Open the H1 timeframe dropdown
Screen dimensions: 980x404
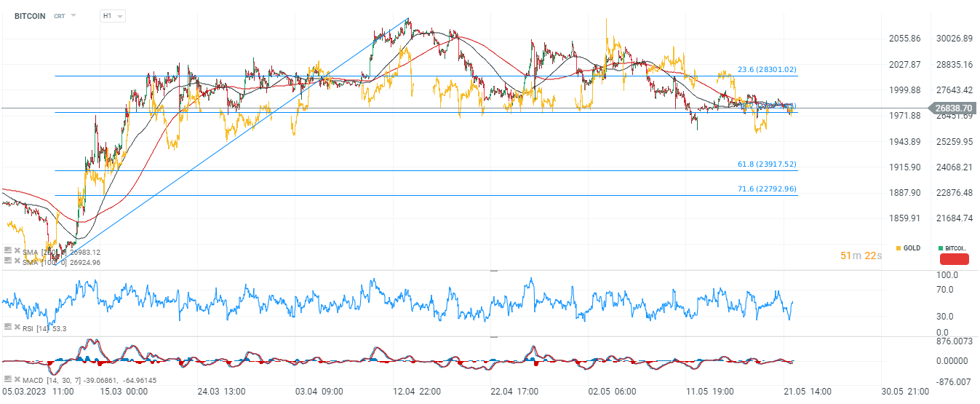112,15
